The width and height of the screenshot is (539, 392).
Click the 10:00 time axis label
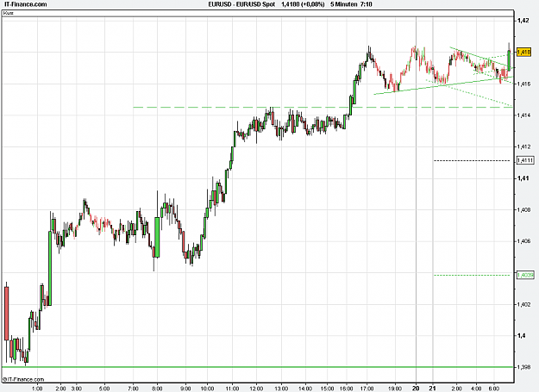click(x=207, y=389)
